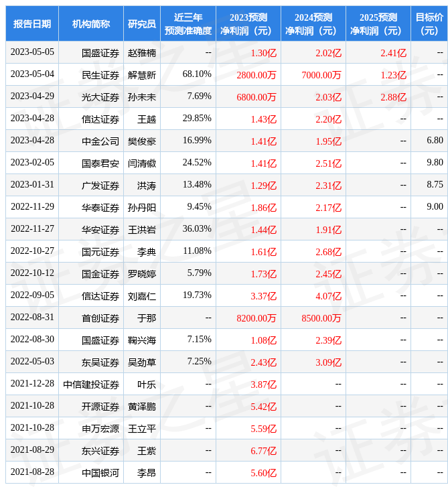Click the 目标价 column header
Viewport: 448px width, 489px height.
pos(429,23)
